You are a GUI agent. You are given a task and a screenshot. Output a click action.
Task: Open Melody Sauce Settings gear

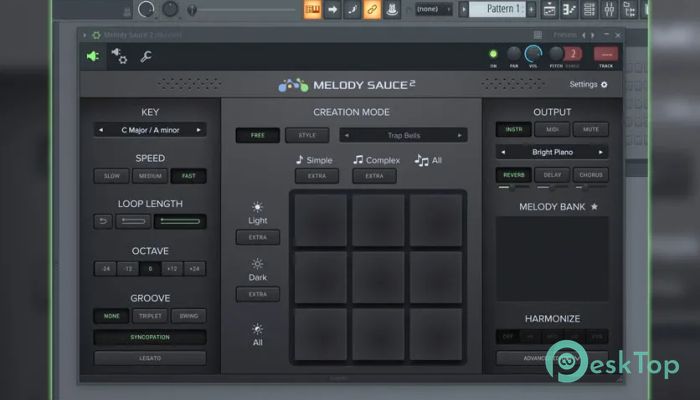(604, 84)
